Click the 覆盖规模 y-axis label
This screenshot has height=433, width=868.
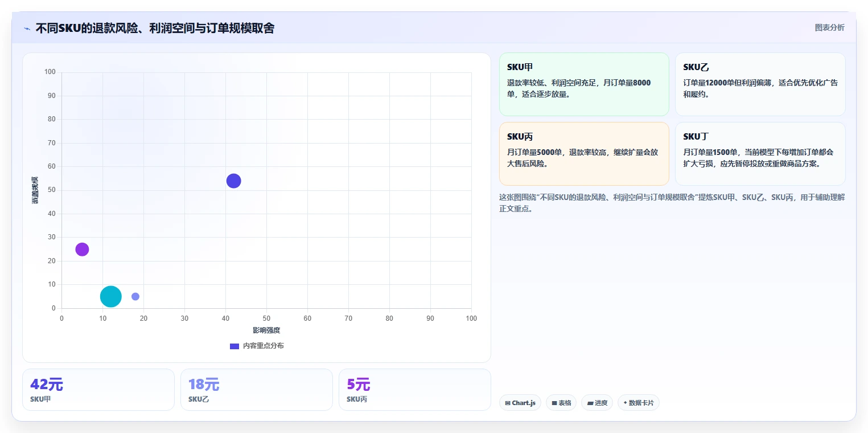pyautogui.click(x=35, y=190)
